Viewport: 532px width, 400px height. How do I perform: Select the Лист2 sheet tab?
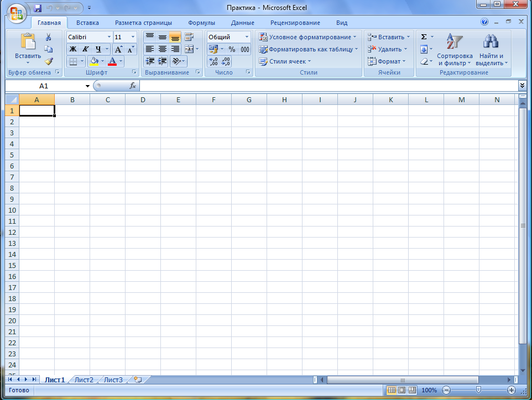click(84, 380)
